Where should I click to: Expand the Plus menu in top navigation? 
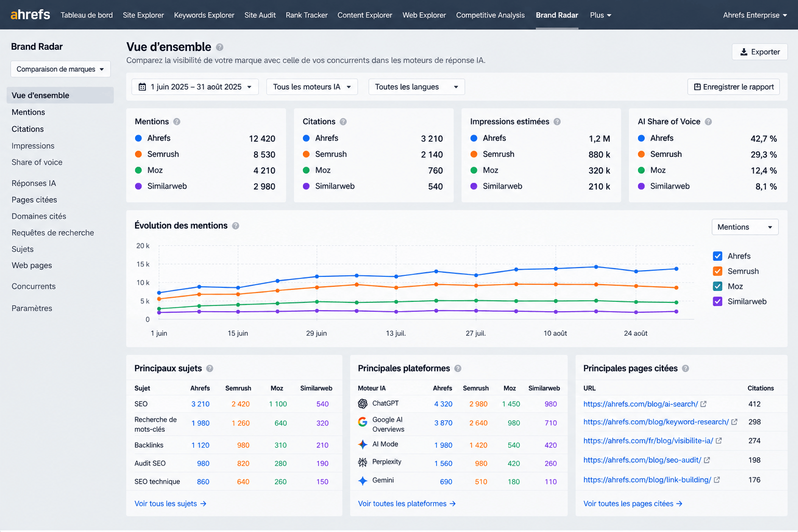pyautogui.click(x=601, y=15)
